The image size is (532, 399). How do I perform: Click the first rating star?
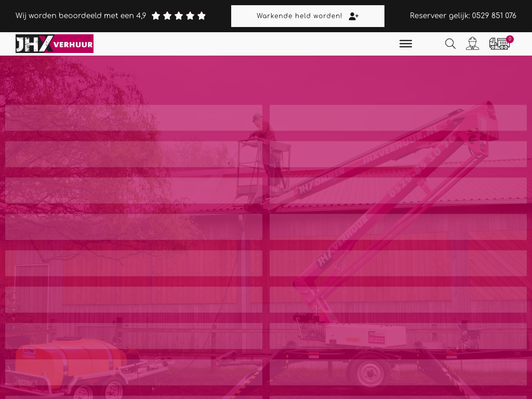[x=156, y=16]
